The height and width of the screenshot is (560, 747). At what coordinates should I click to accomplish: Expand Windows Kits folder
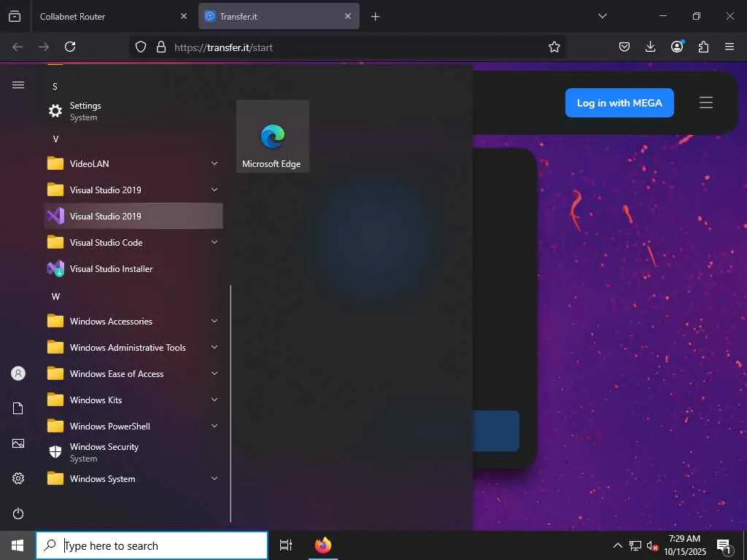(133, 400)
